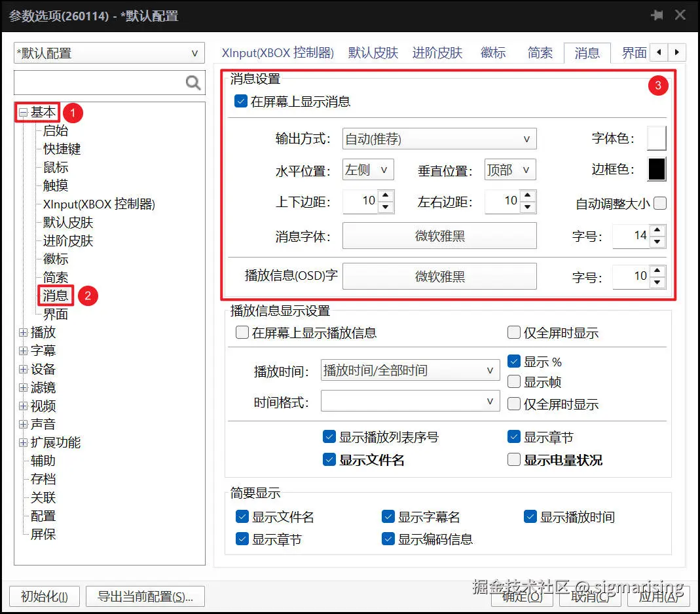Enable 自动调整大小 checkbox
This screenshot has width=700, height=614.
(x=659, y=204)
